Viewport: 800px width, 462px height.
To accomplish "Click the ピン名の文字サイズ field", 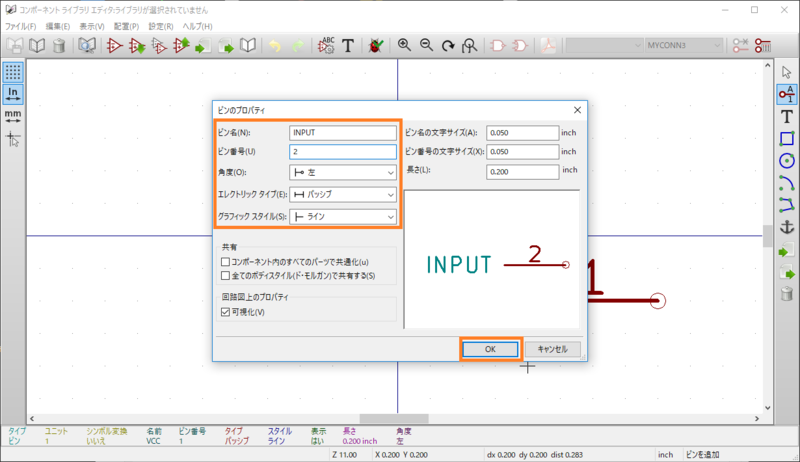I will (x=522, y=133).
